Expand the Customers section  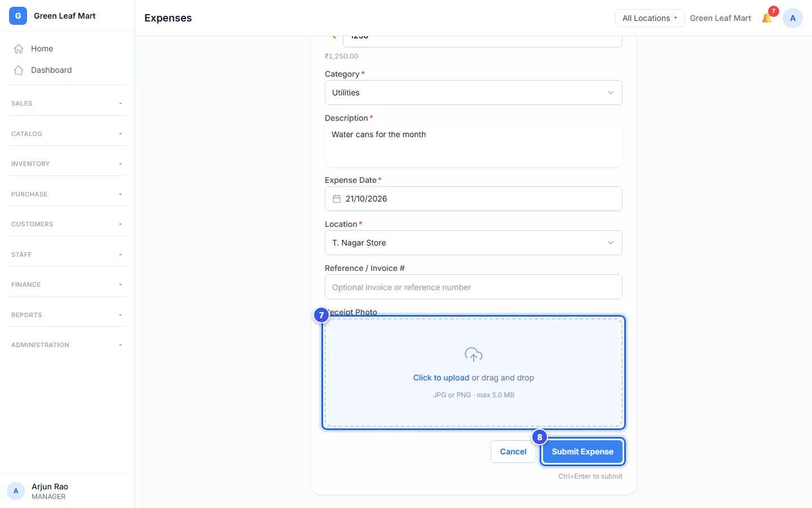[x=68, y=224]
